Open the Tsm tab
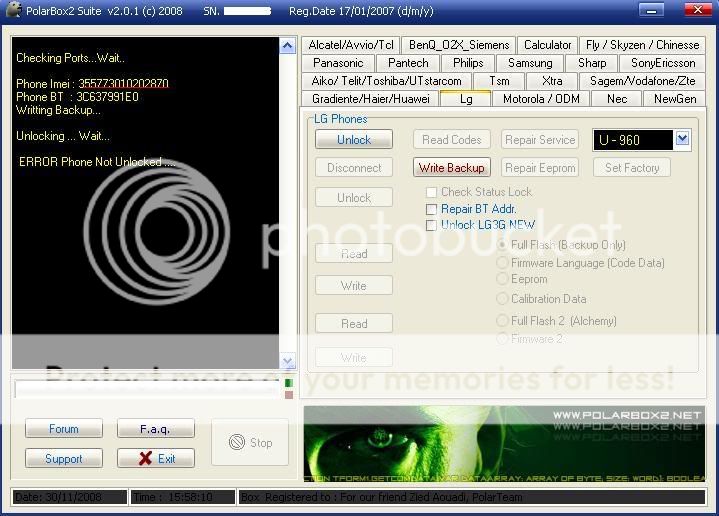719x516 pixels. [x=499, y=81]
